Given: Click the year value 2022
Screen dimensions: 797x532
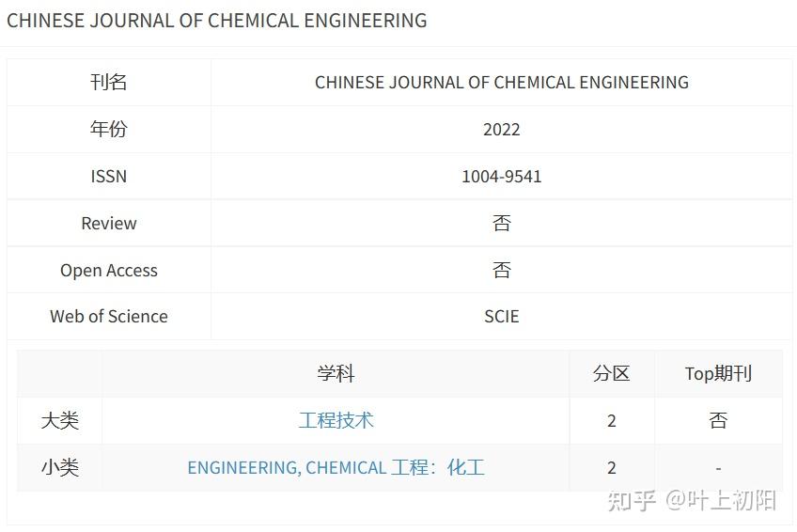Looking at the screenshot, I should point(502,130).
